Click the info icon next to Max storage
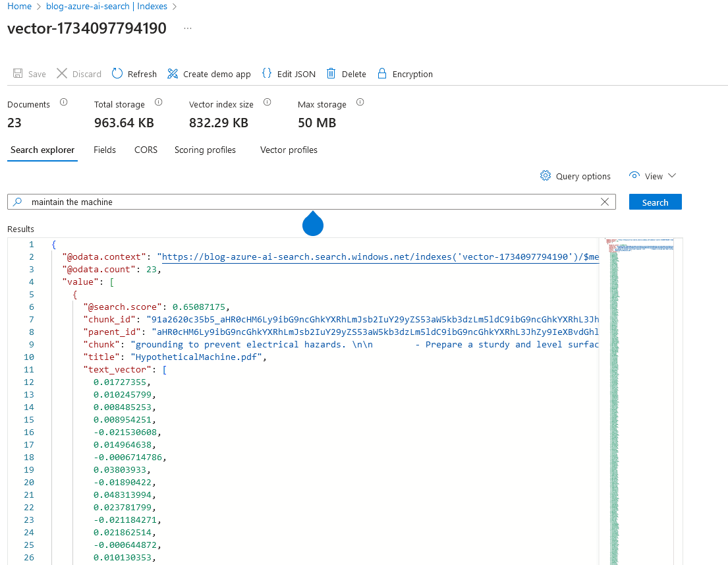The image size is (728, 565). [360, 102]
